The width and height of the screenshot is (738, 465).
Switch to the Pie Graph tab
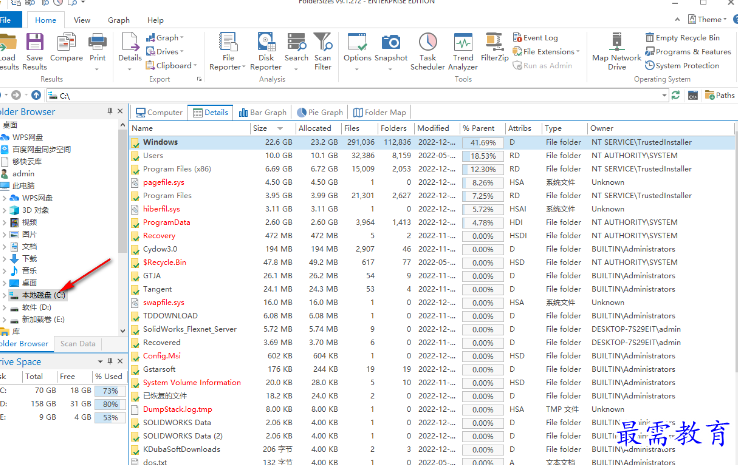(320, 112)
